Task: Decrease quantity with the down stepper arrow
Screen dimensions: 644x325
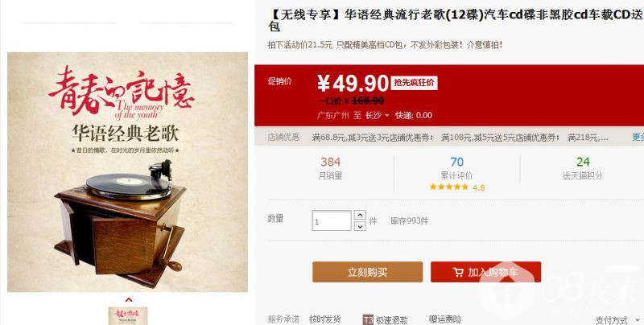Action: coord(360,226)
